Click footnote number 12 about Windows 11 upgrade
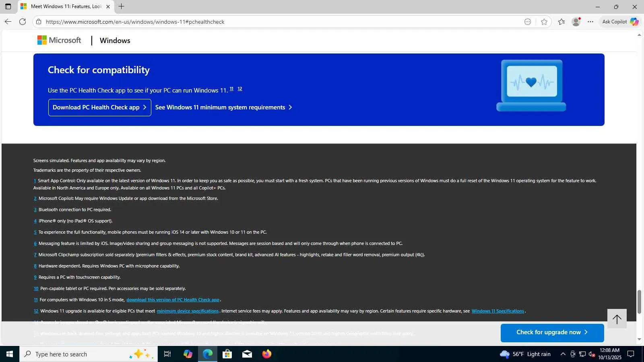Image resolution: width=644 pixels, height=362 pixels. pyautogui.click(x=36, y=311)
